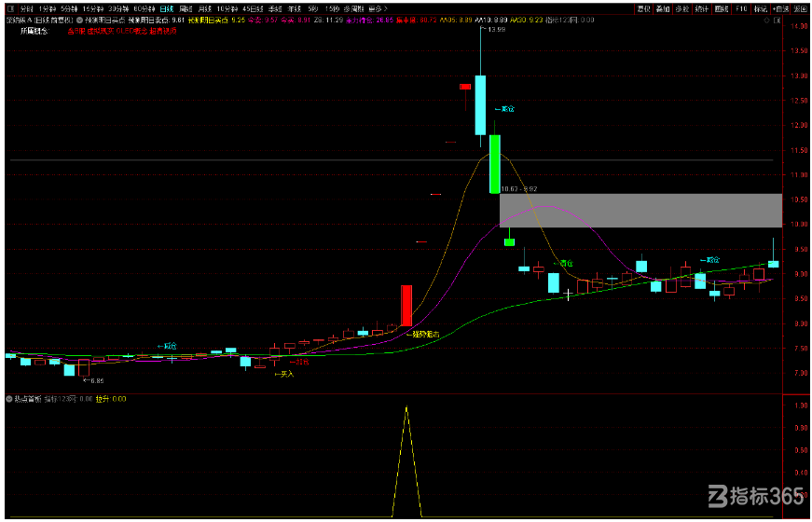The height and width of the screenshot is (522, 812).
Task: Click the red concept tags text
Action: [x=122, y=31]
